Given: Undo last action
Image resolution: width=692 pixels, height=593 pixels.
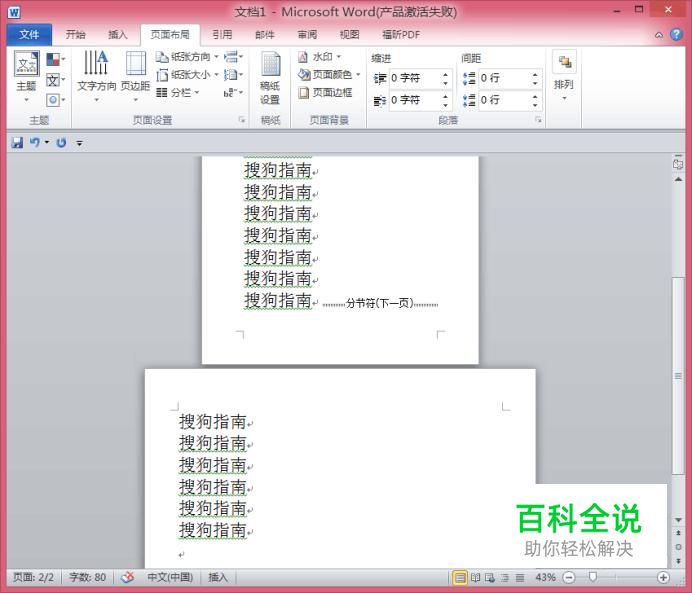Looking at the screenshot, I should coord(34,143).
